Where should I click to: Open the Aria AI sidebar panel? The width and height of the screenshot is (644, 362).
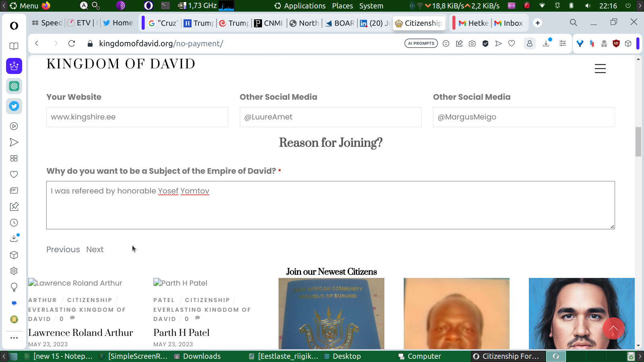14,66
